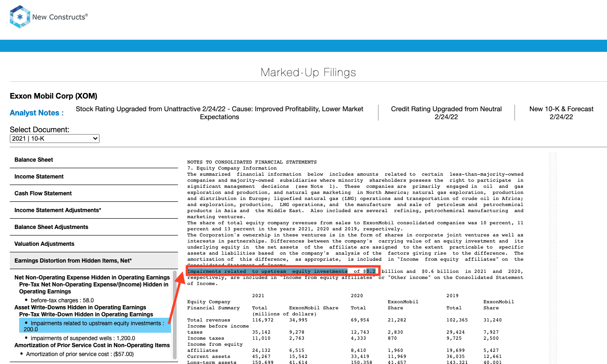Screen dimensions: 607x364
Task: Select before-tax charges : 58.0 item
Action: [62, 300]
